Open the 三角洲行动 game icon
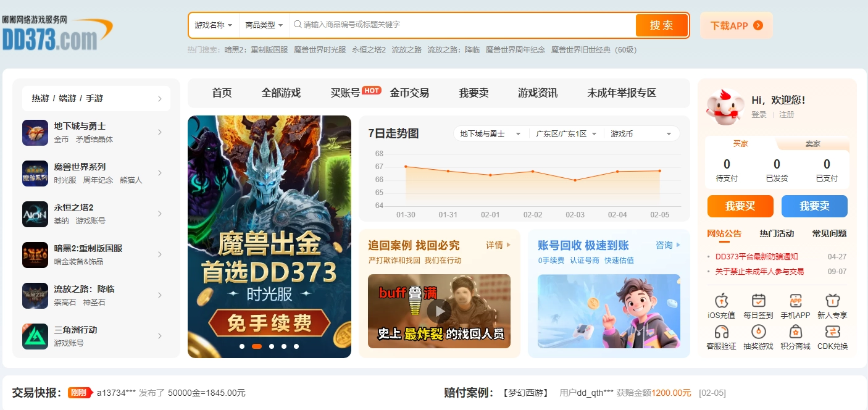This screenshot has height=410, width=868. click(x=35, y=336)
